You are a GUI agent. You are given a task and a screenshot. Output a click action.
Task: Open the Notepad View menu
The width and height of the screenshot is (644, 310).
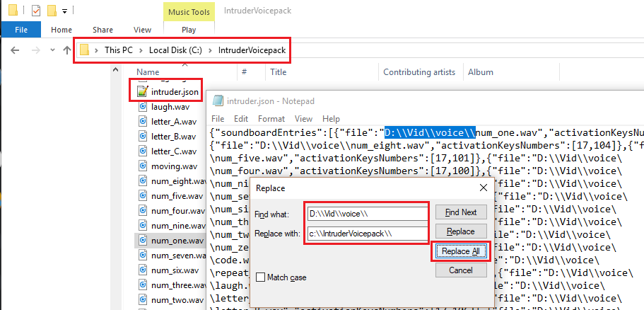click(303, 119)
